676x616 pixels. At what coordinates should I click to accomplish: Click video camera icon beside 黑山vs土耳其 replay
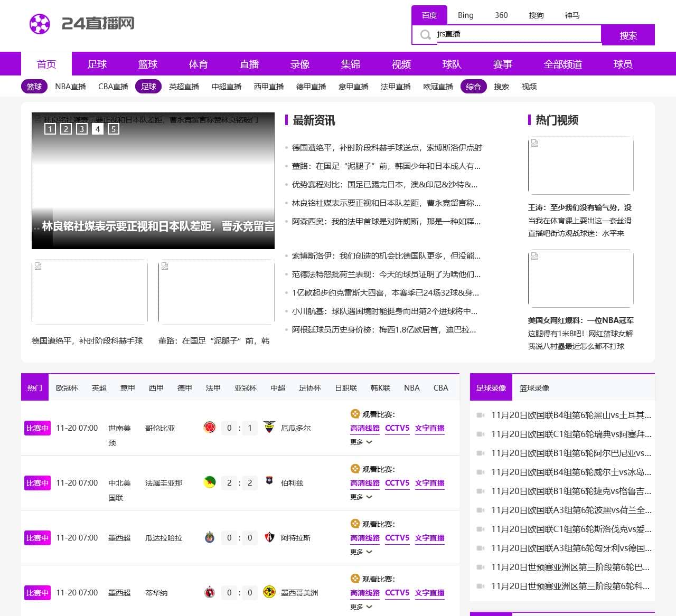[481, 415]
